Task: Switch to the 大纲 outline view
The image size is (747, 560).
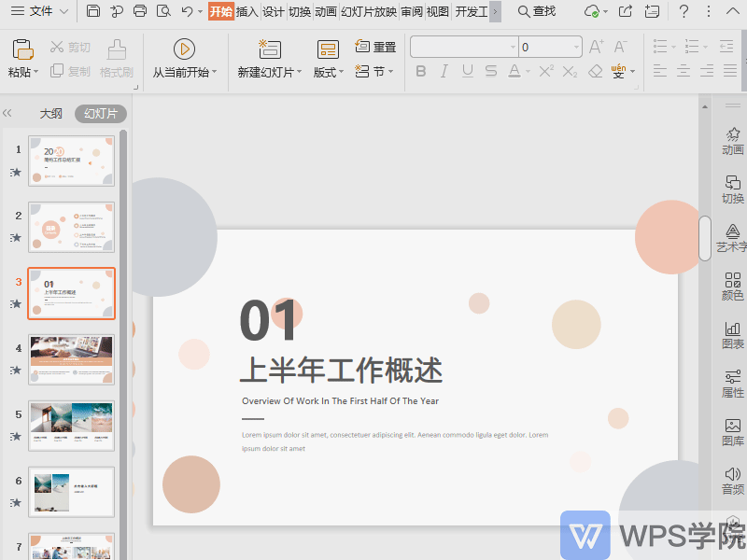Action: tap(50, 113)
